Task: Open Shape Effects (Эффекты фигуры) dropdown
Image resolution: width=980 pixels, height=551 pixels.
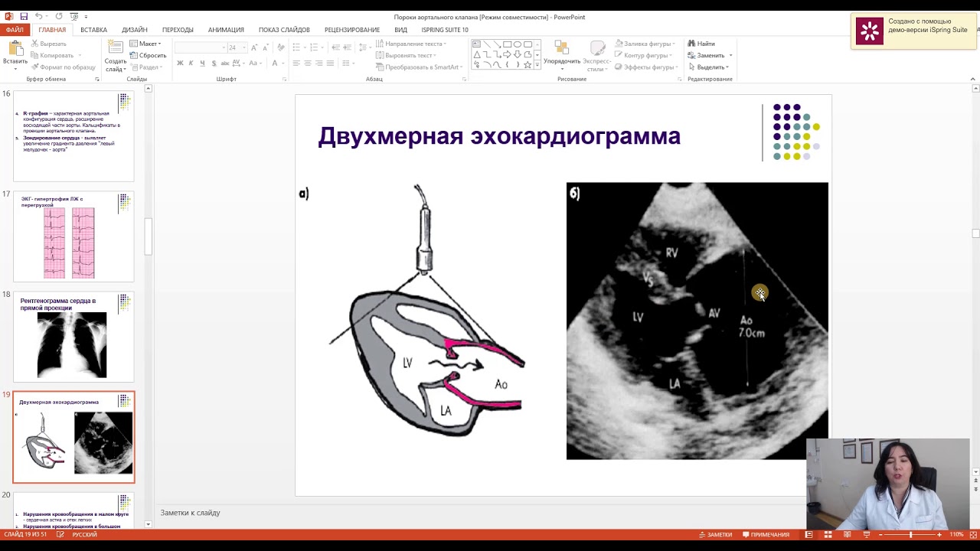Action: pos(645,67)
